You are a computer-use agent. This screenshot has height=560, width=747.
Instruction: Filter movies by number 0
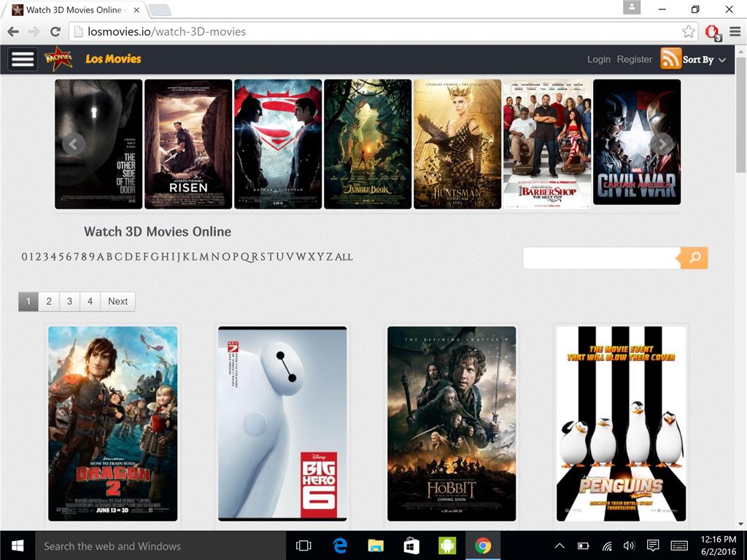tap(25, 257)
